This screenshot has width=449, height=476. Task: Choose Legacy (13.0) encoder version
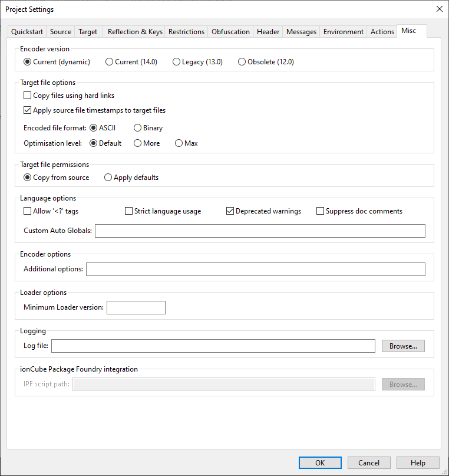tap(197, 62)
